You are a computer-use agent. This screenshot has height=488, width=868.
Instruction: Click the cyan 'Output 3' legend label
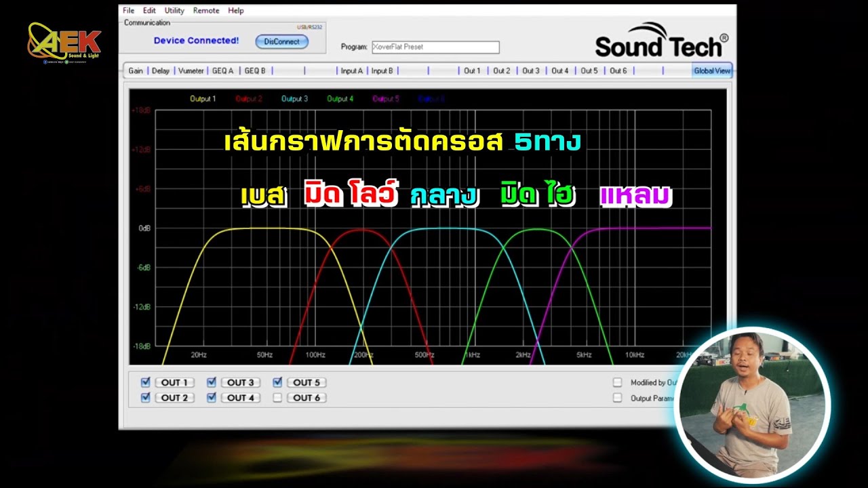tap(294, 99)
